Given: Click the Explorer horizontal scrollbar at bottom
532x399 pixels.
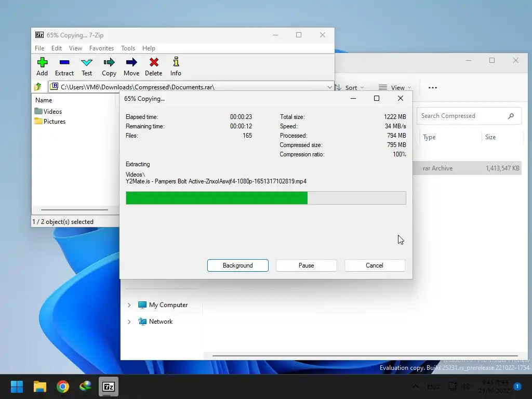Looking at the screenshot, I should pyautogui.click(x=365, y=355).
